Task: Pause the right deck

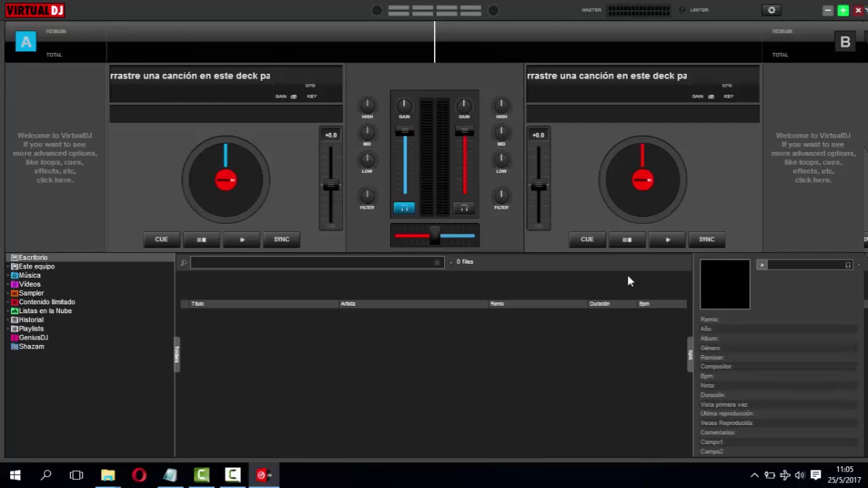Action: [627, 239]
